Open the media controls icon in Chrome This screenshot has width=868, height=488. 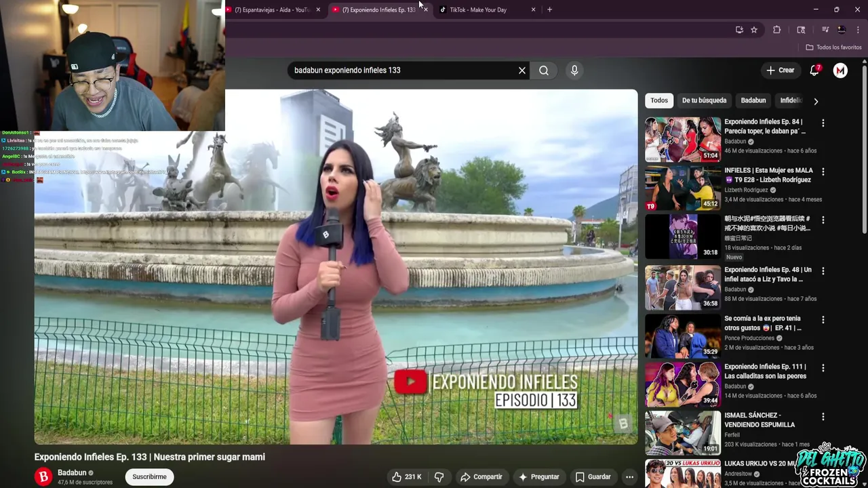click(x=825, y=30)
